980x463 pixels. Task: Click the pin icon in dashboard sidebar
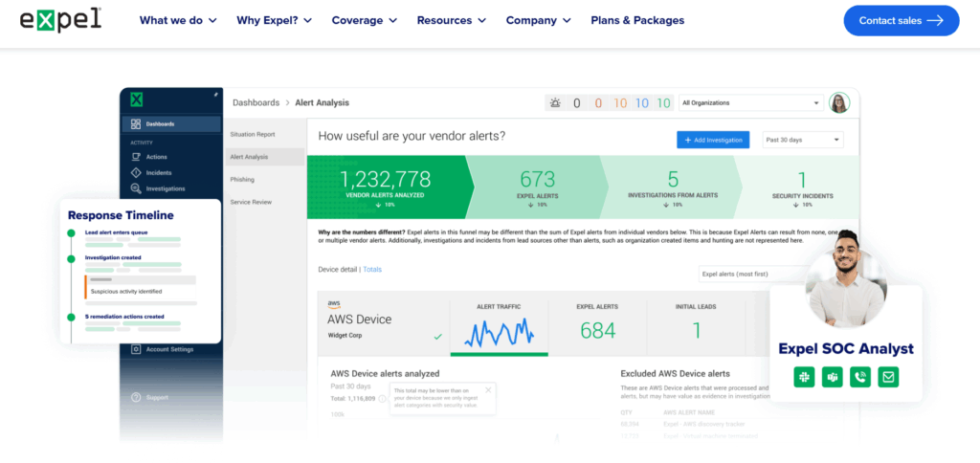(215, 95)
